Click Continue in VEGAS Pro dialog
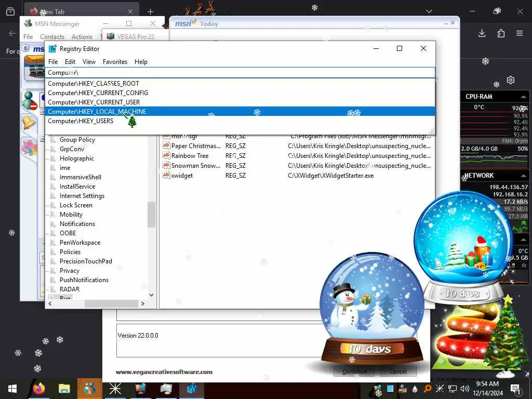532x399 pixels. click(x=354, y=371)
